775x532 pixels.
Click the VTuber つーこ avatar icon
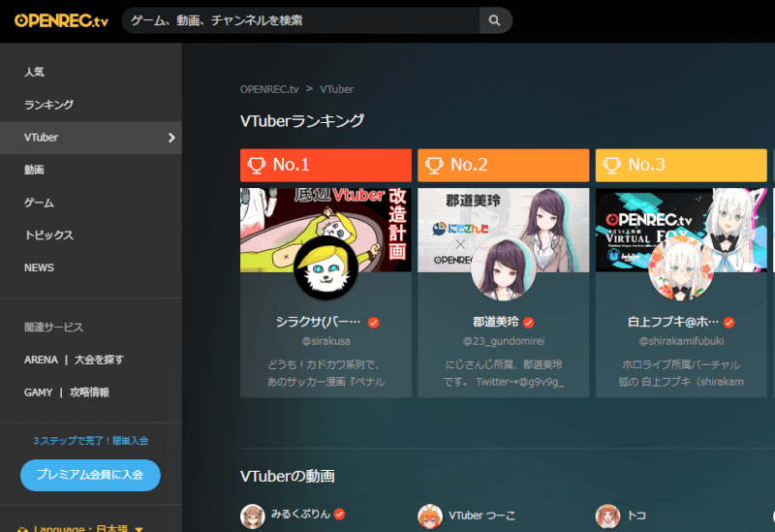(x=430, y=516)
